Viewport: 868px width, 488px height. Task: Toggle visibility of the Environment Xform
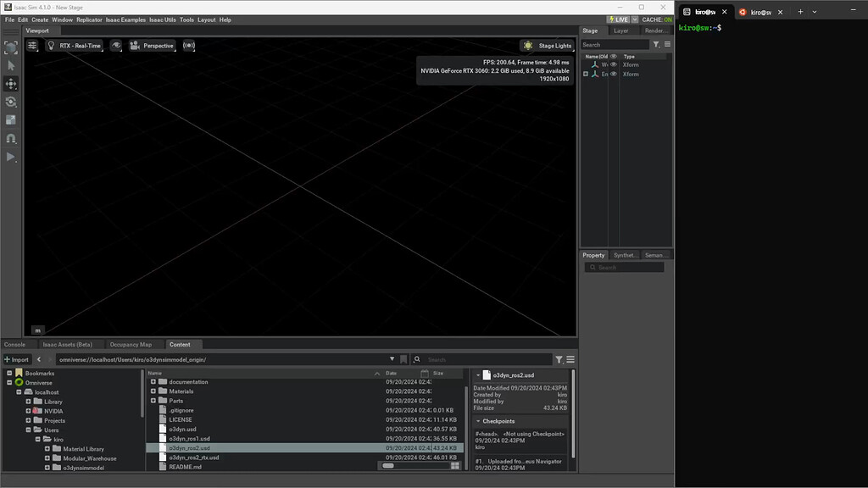pos(614,74)
